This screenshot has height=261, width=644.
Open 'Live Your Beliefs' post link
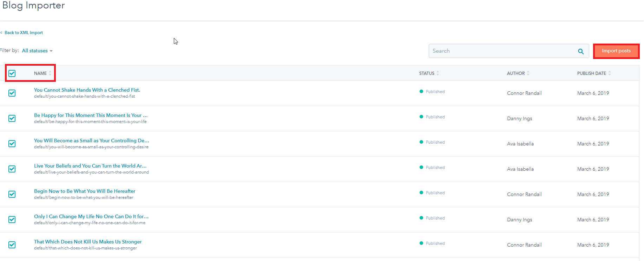90,166
